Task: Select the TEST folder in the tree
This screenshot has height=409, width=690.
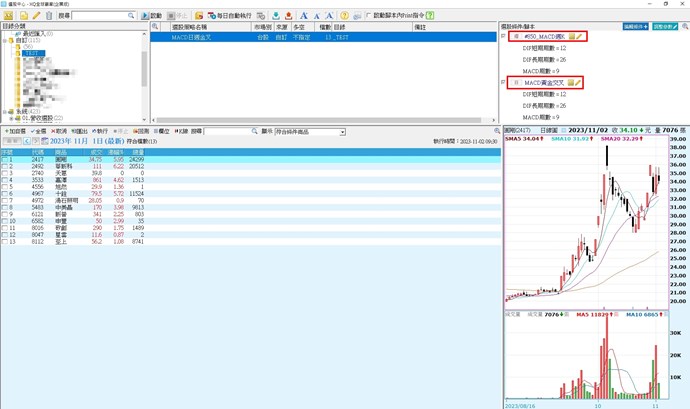Action: [x=28, y=54]
